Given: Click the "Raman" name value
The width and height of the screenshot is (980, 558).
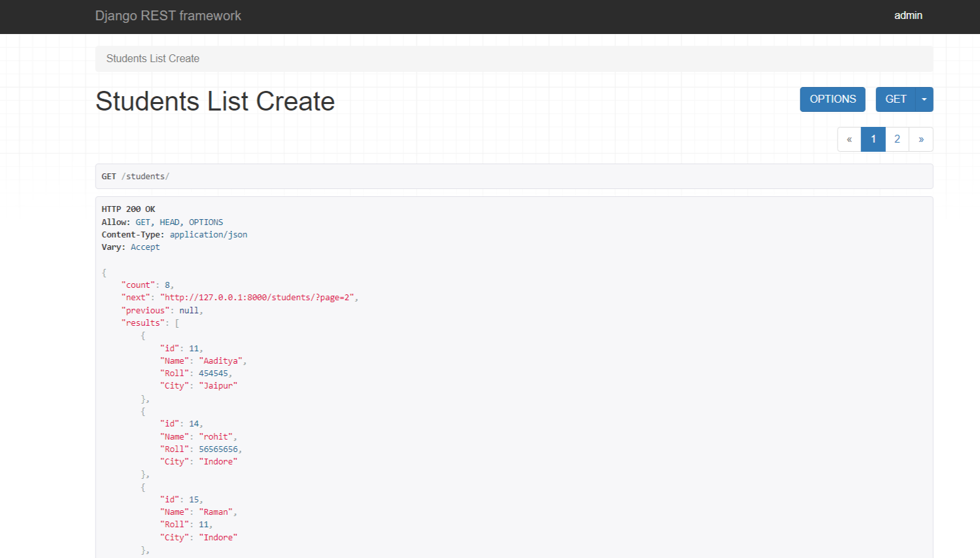Looking at the screenshot, I should pos(216,512).
